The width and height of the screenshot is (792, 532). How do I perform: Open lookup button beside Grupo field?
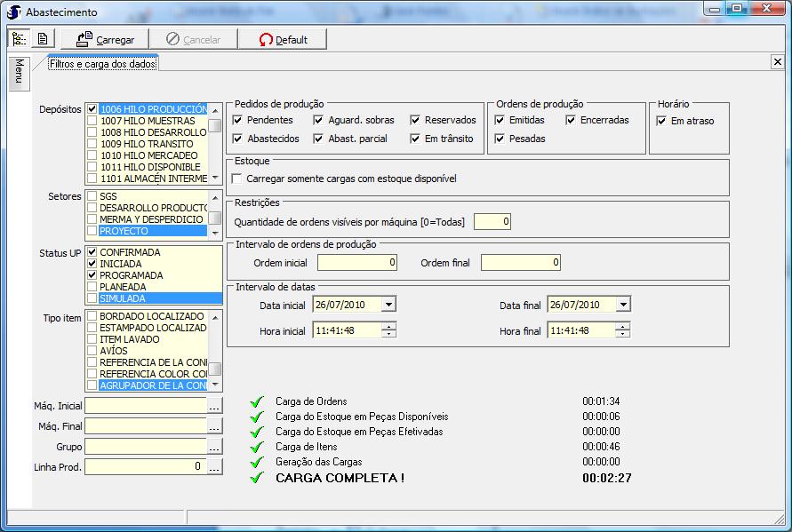point(214,446)
